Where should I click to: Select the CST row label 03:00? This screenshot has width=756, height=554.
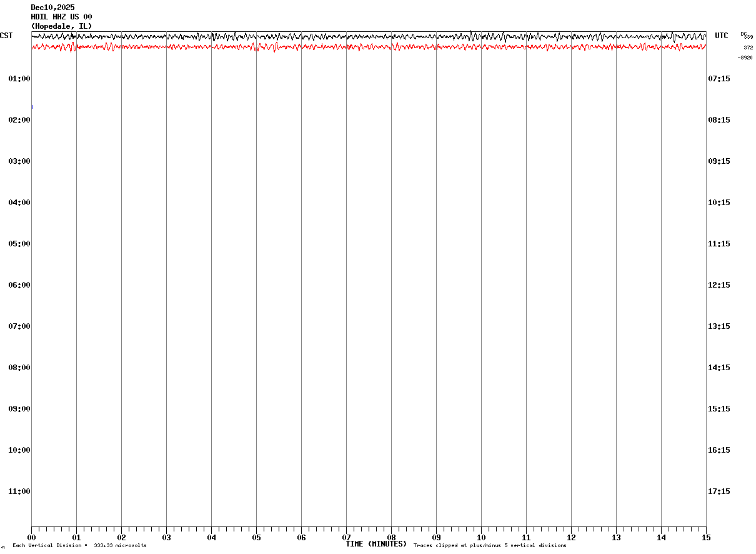tap(19, 161)
